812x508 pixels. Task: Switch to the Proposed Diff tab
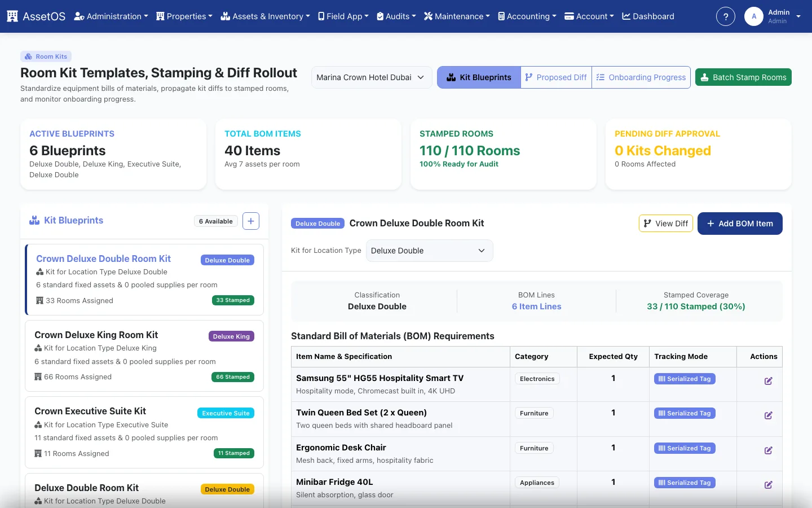click(556, 77)
